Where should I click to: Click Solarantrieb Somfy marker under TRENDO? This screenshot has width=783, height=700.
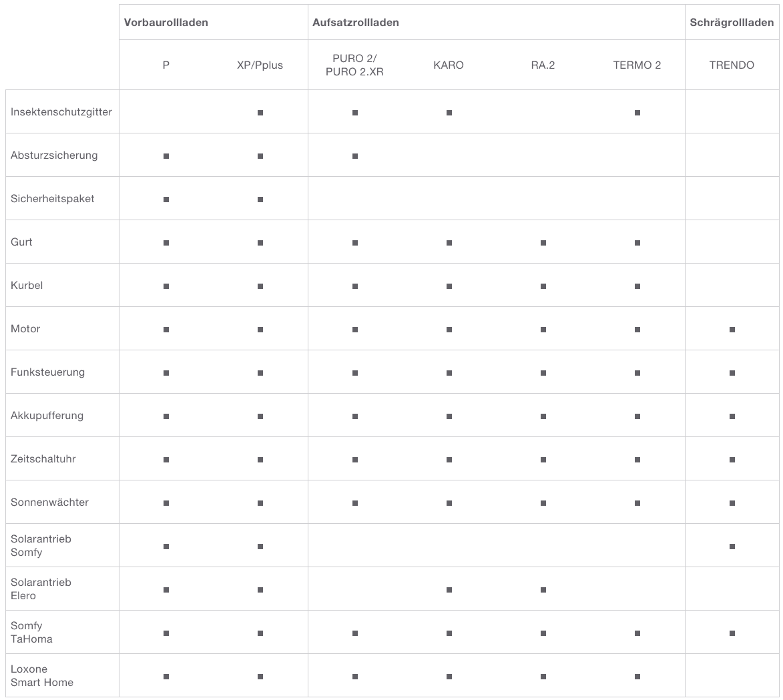(732, 547)
